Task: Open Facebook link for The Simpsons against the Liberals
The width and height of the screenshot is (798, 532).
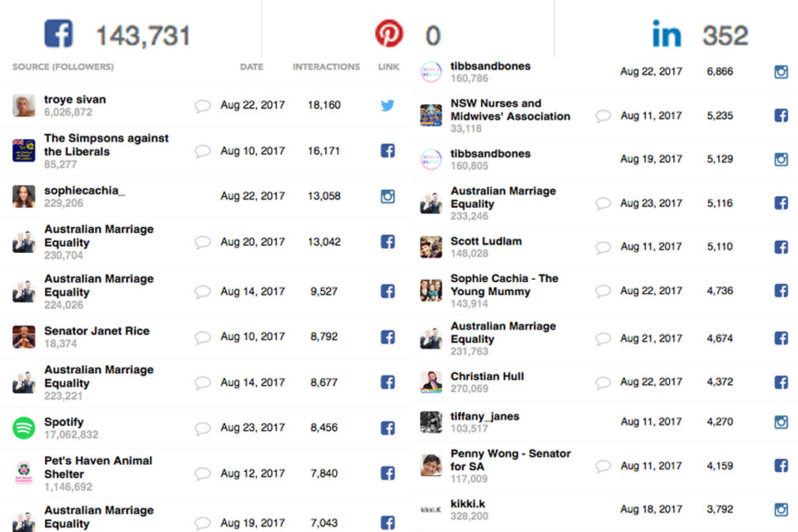Action: tap(388, 150)
